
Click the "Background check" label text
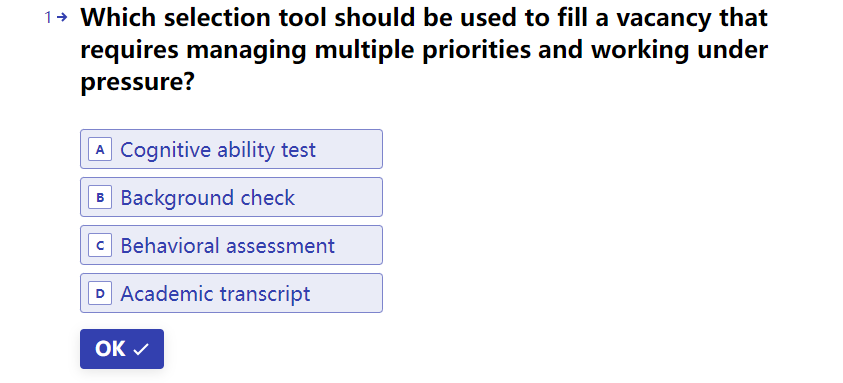pyautogui.click(x=208, y=198)
